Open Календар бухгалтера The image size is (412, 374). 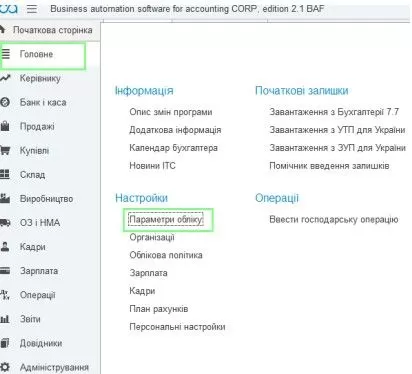tap(173, 148)
